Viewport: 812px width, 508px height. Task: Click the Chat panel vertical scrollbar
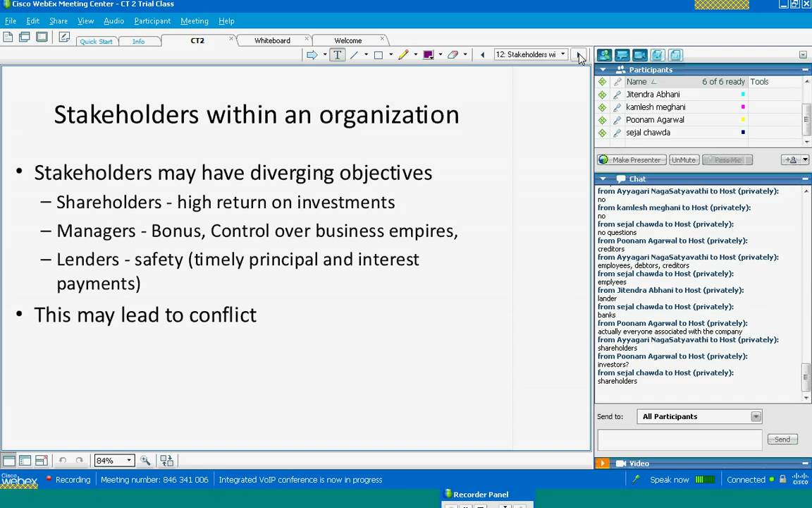coord(806,294)
